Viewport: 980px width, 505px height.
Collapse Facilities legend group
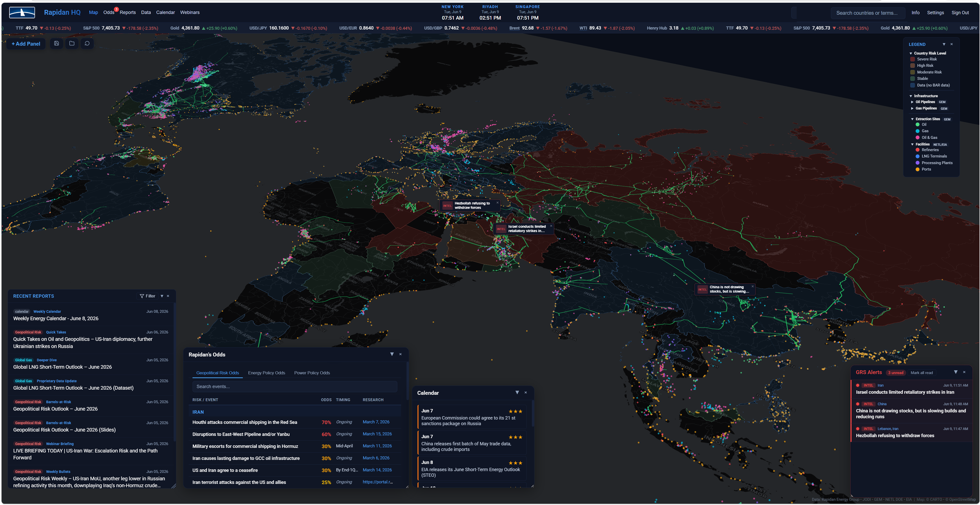[x=912, y=144]
